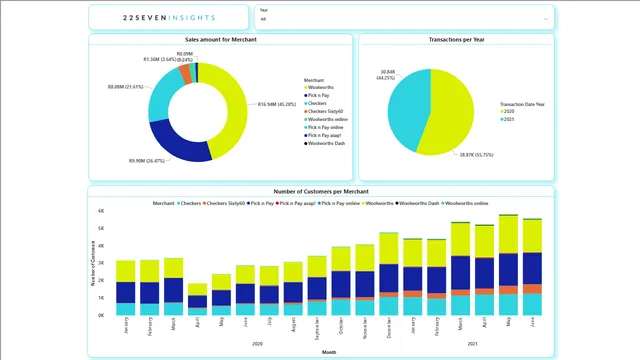Click the navy Pick n Pay donut slice
This screenshot has width=640, height=360.
click(178, 143)
